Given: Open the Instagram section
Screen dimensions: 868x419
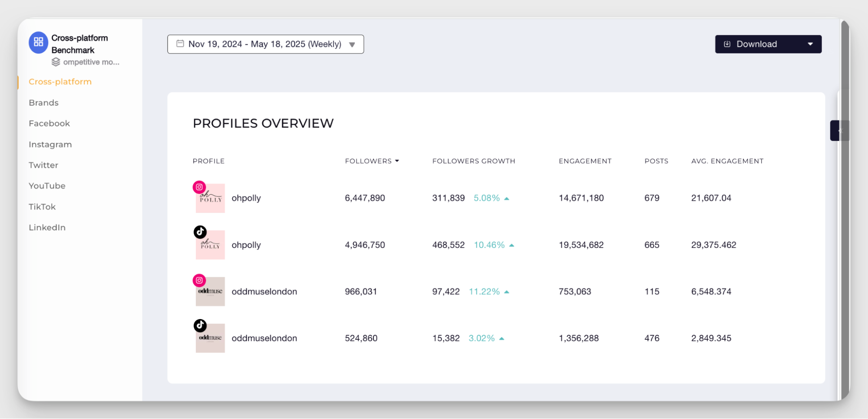Looking at the screenshot, I should click(50, 144).
